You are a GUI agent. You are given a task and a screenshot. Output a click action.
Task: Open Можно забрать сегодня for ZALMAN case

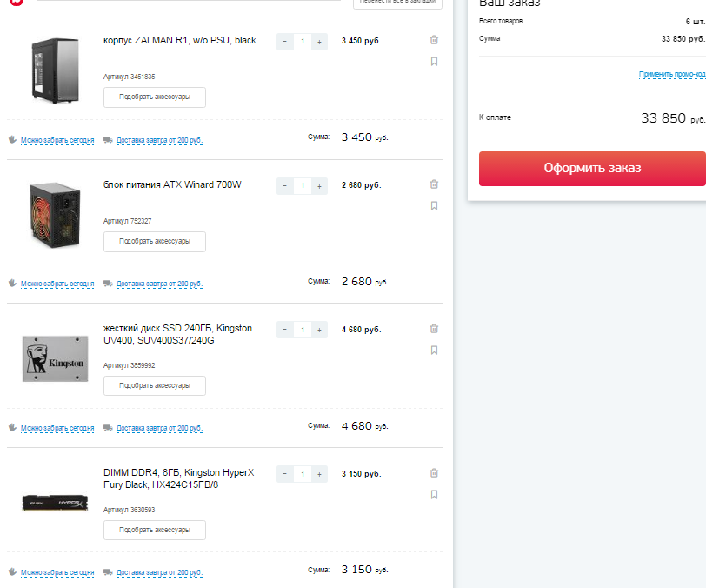pos(57,140)
